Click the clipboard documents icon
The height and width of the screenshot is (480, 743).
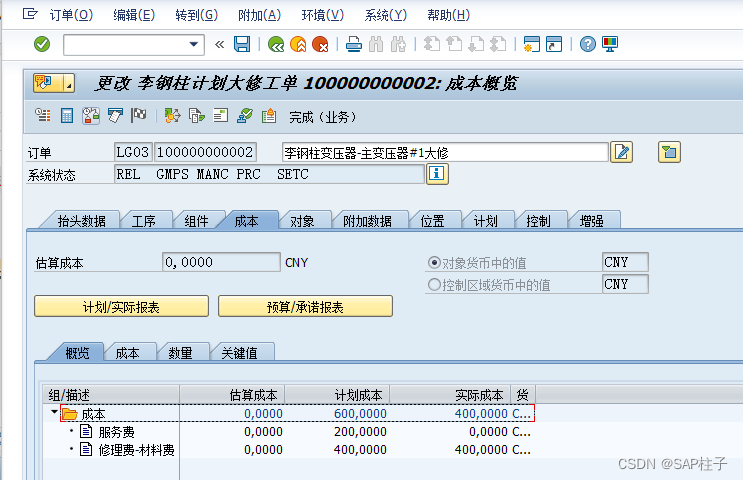pyautogui.click(x=269, y=115)
